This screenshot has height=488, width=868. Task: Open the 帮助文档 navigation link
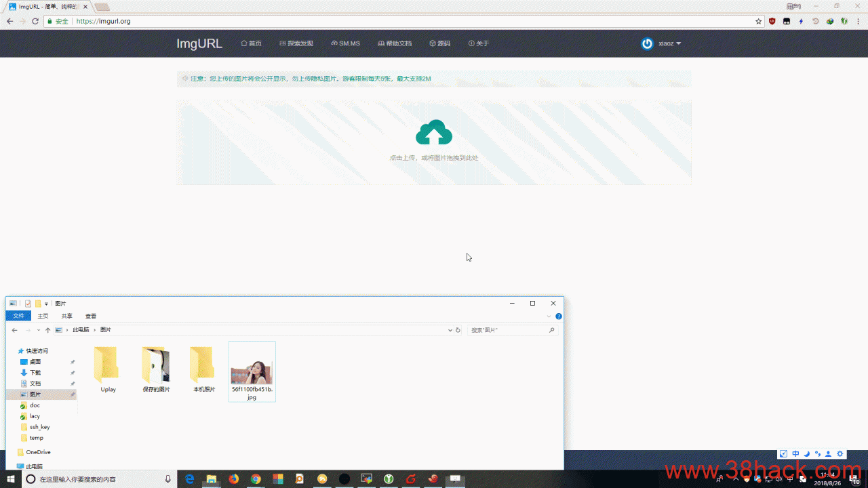395,43
